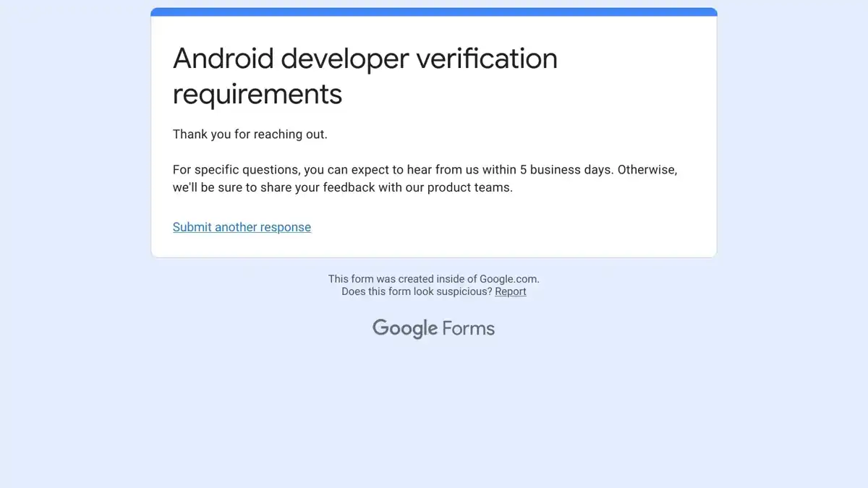Viewport: 868px width, 488px height.
Task: Open the Report link for suspicious form
Action: coord(511,292)
